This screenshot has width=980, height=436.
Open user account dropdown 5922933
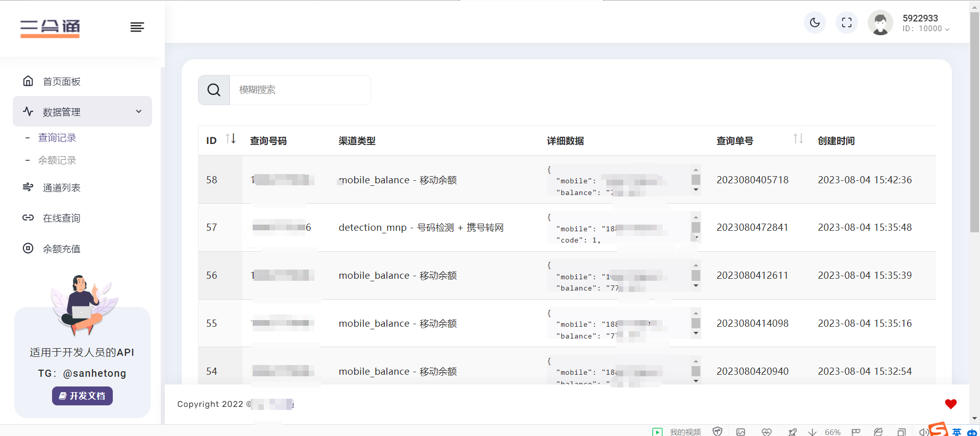coord(925,23)
